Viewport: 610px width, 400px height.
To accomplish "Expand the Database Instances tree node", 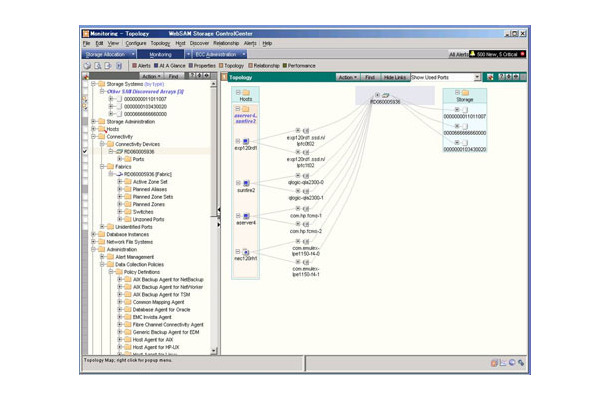I will [93, 234].
